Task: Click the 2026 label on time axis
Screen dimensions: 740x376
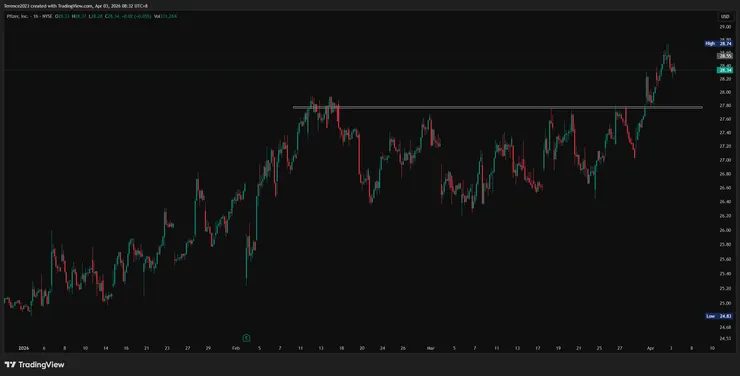Action: [24, 348]
